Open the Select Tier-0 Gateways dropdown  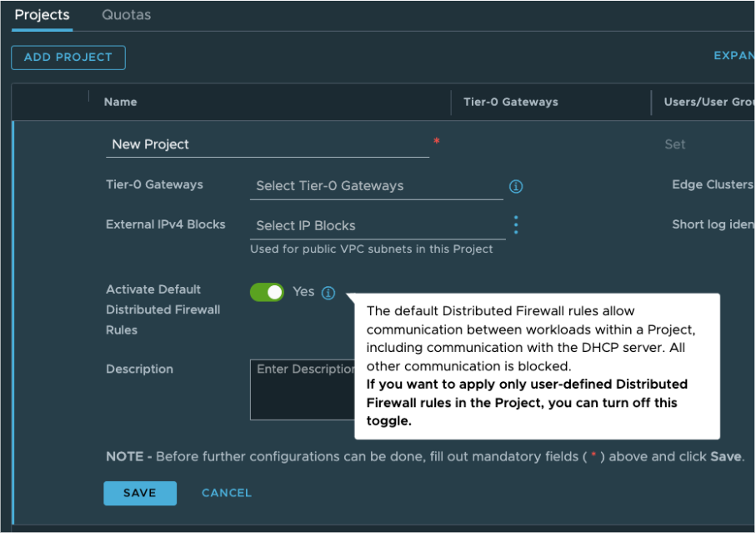(x=376, y=186)
